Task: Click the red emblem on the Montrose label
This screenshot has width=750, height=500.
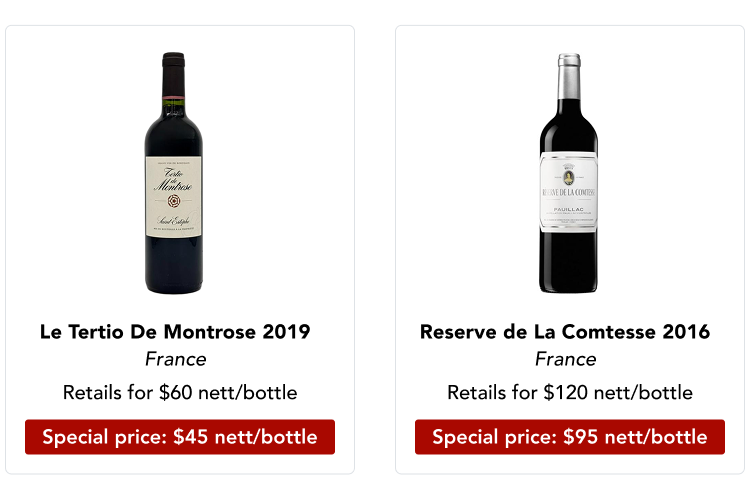Action: [173, 201]
